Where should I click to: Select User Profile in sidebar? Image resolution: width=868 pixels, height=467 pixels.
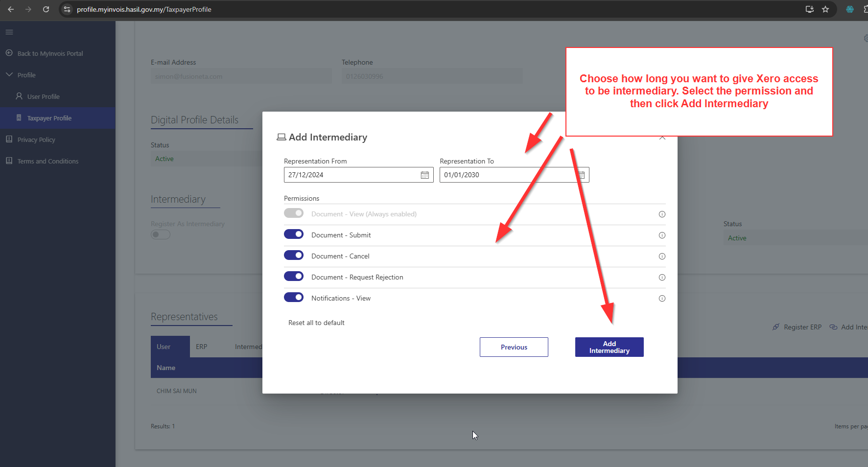[x=43, y=97]
